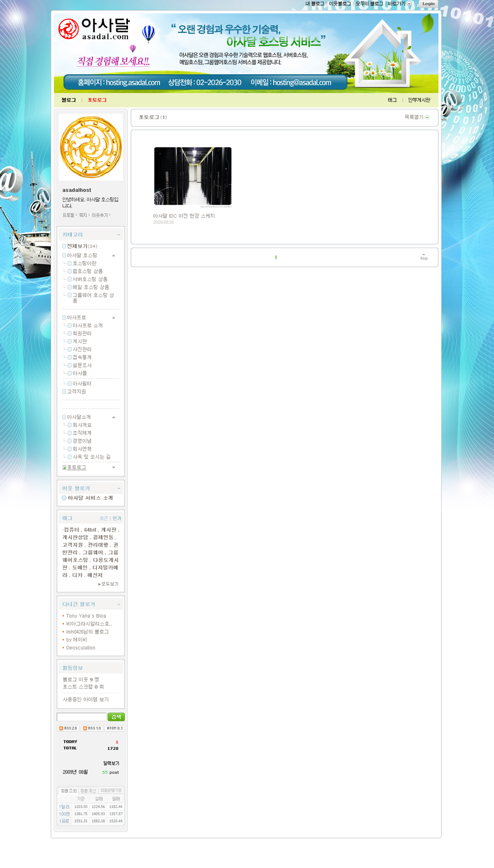
Task: Click the blog search input field
Action: [x=82, y=717]
